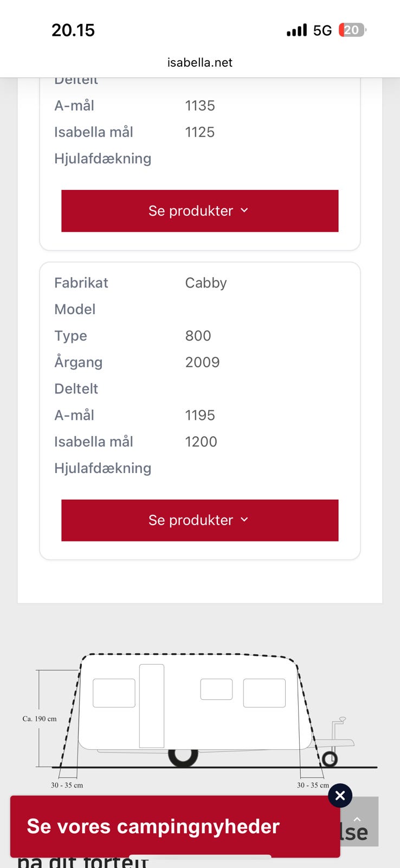Expand Se produkter under Cabby 800
Screen dimensions: 400x868
pyautogui.click(x=200, y=520)
